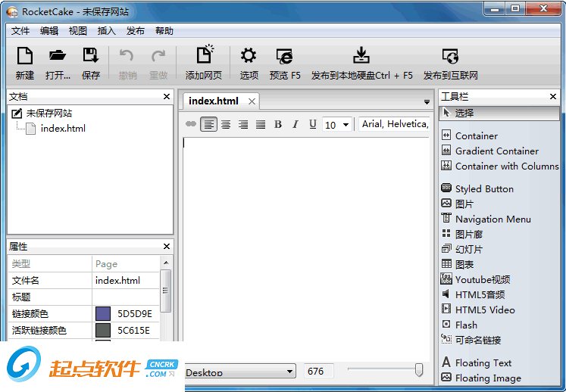566x392 pixels.
Task: Select the Styled Button tool
Action: 477,189
